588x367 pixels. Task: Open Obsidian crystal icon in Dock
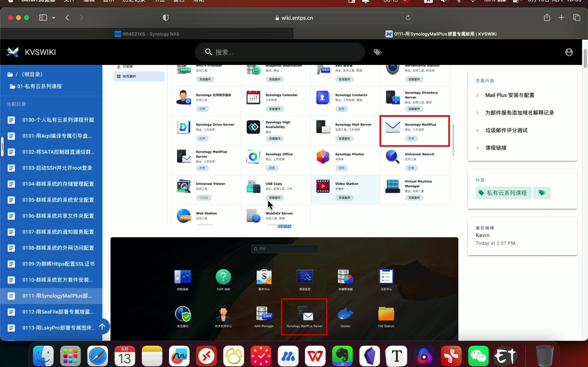click(x=369, y=356)
